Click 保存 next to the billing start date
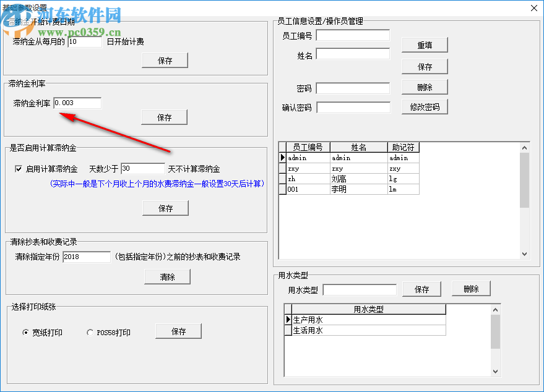 [165, 60]
